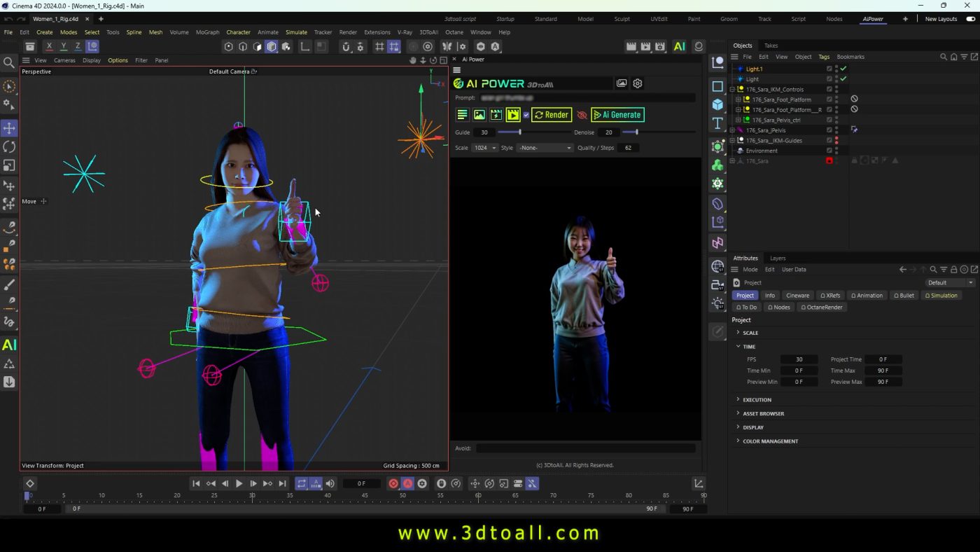Switch to the Cineware attributes tab
Image resolution: width=980 pixels, height=552 pixels.
(797, 296)
